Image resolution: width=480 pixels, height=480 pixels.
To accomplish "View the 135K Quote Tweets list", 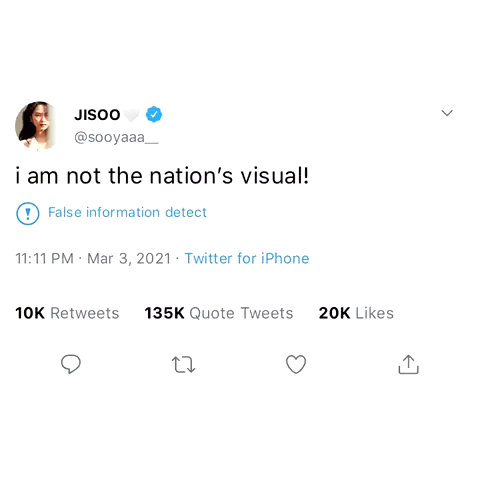I will click(219, 313).
